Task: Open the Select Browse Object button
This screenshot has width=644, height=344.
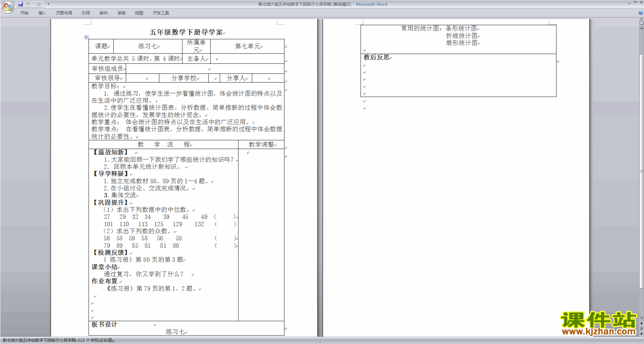Action: coord(641,329)
